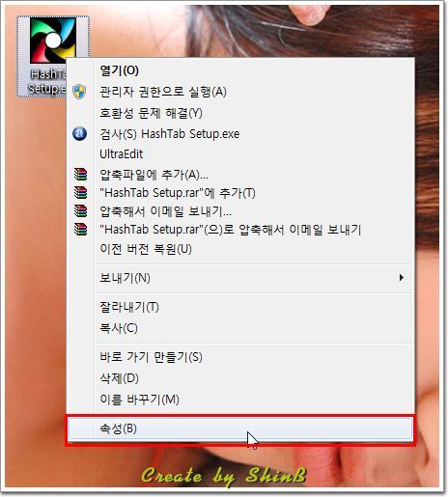Choose 이전 버전 복원(U)

146,249
